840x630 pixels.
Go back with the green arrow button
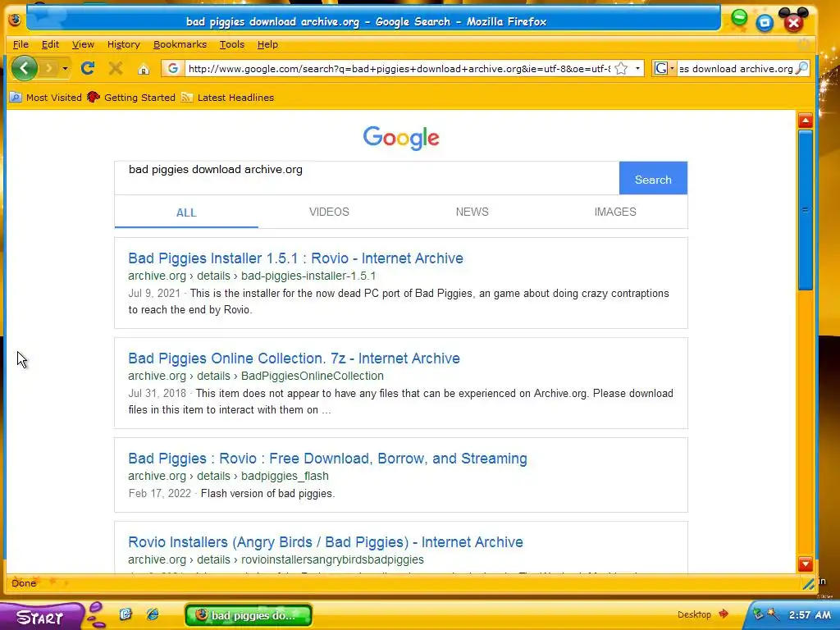(24, 68)
